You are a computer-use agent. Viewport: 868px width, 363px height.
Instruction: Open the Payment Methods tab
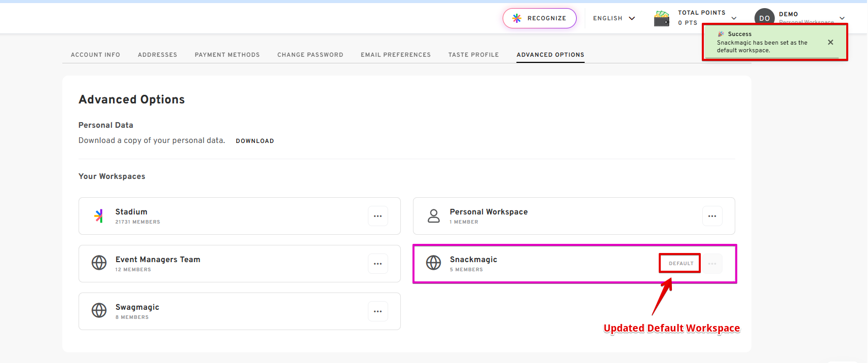pos(227,55)
